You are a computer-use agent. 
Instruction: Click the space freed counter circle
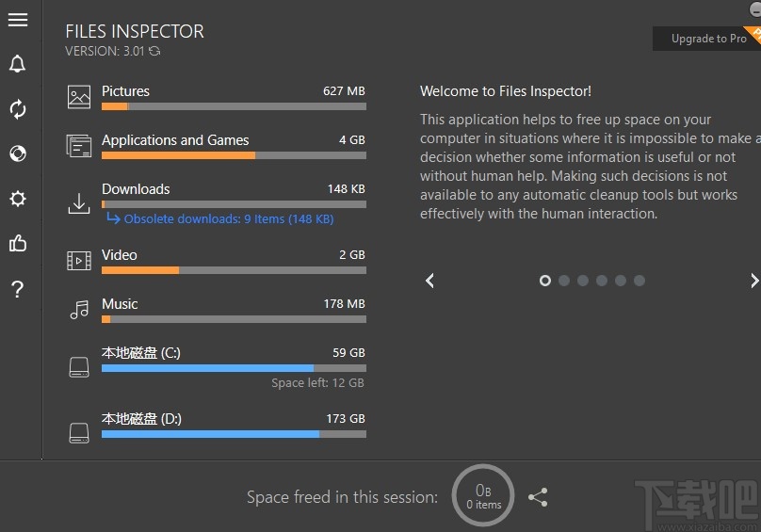tap(483, 496)
